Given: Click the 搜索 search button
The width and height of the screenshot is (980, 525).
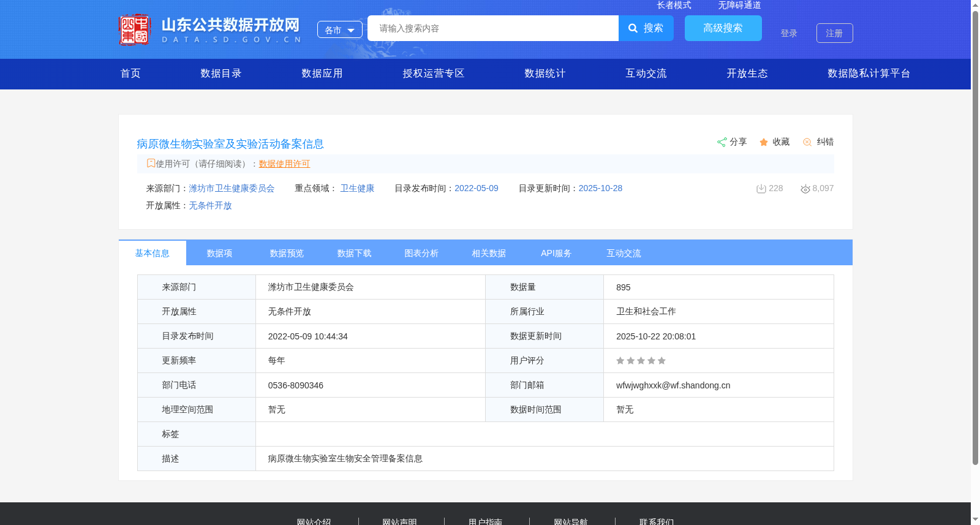Looking at the screenshot, I should tap(646, 28).
